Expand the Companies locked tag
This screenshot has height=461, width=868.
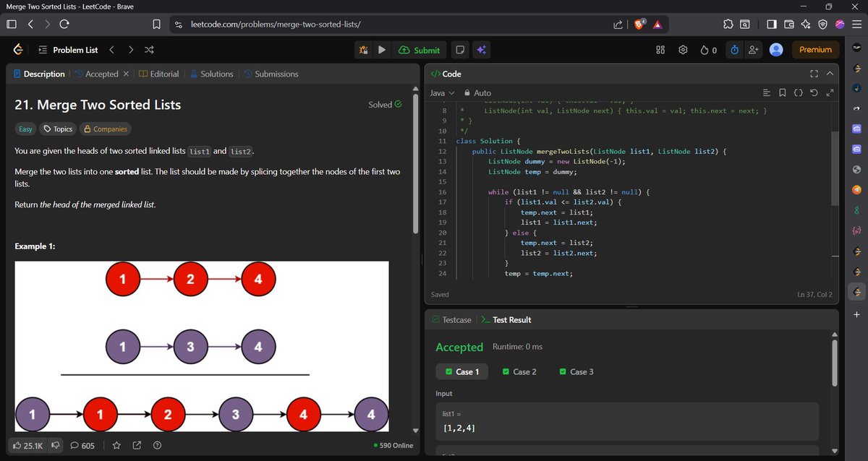[x=106, y=129]
